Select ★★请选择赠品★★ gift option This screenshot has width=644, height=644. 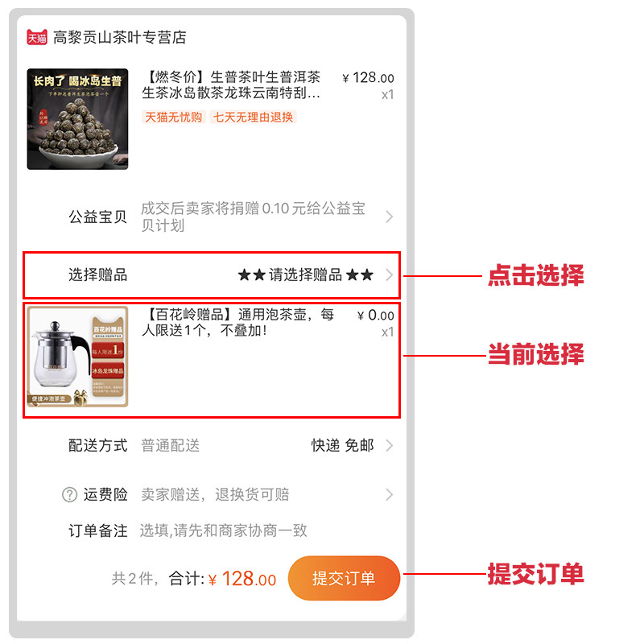pos(306,275)
